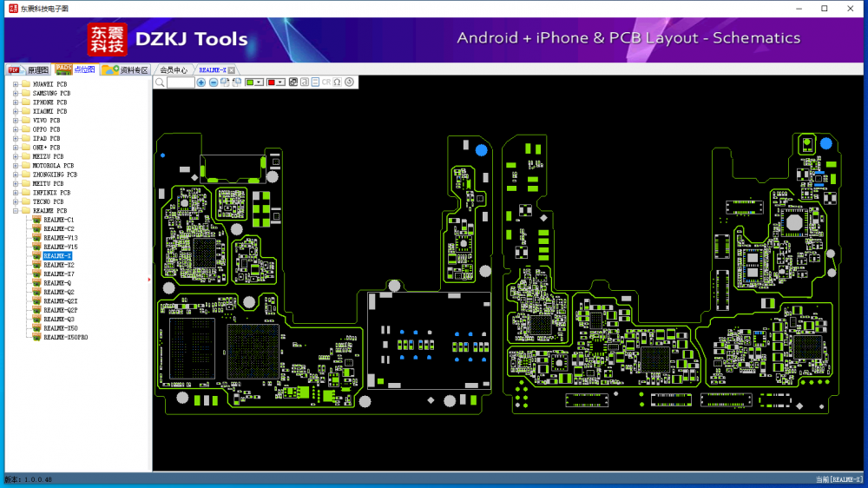Switch to the 原理图 schematic tab
Viewport: 868px width, 488px height.
point(29,69)
